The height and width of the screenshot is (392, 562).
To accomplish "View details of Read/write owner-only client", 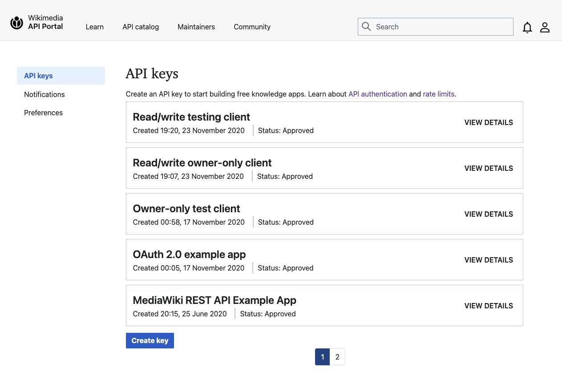I will click(489, 168).
